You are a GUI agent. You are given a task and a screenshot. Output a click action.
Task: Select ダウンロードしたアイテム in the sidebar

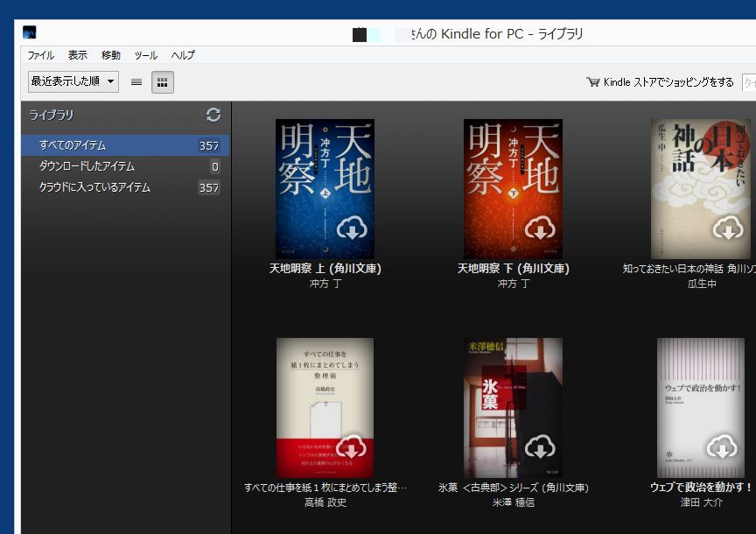tap(125, 166)
